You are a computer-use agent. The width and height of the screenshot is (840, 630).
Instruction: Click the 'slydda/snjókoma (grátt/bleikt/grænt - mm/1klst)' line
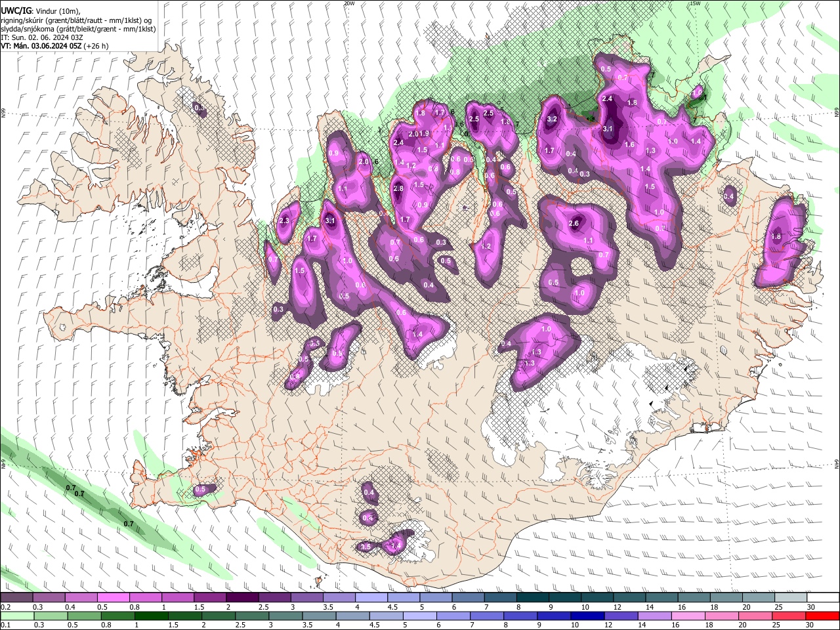point(78,29)
